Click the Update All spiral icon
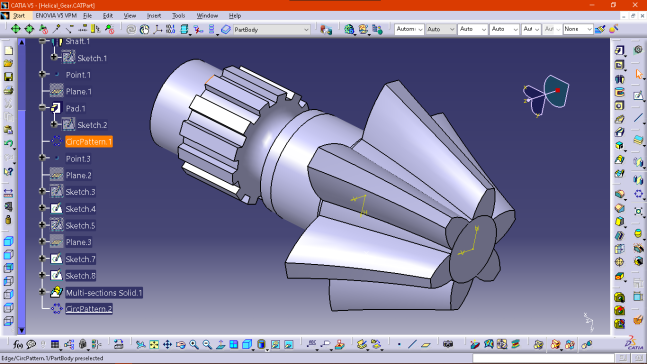Screen dimensions: 647x364 (x=131, y=29)
